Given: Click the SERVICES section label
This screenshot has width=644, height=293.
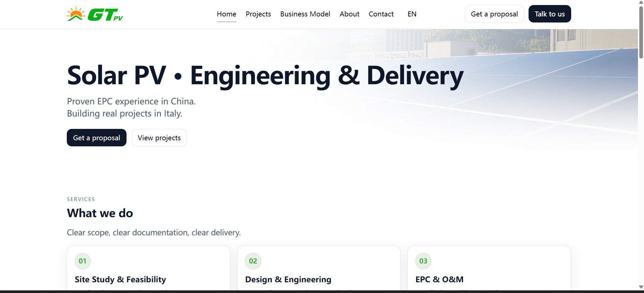Looking at the screenshot, I should click(81, 199).
